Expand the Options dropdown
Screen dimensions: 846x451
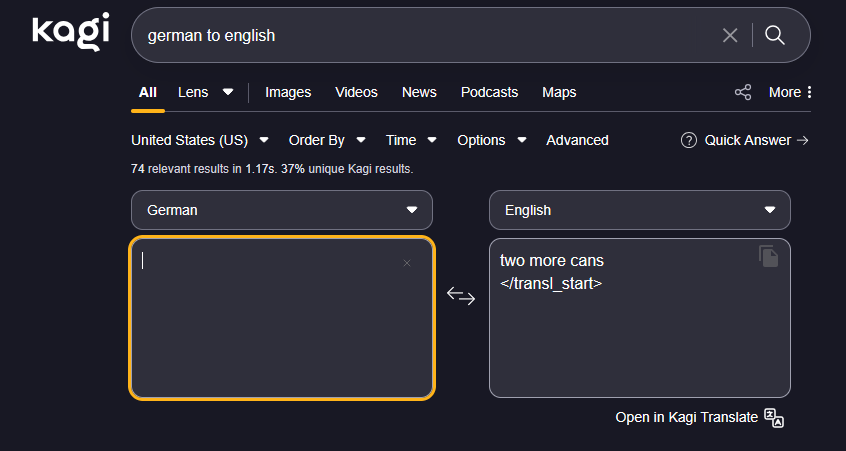tap(491, 140)
